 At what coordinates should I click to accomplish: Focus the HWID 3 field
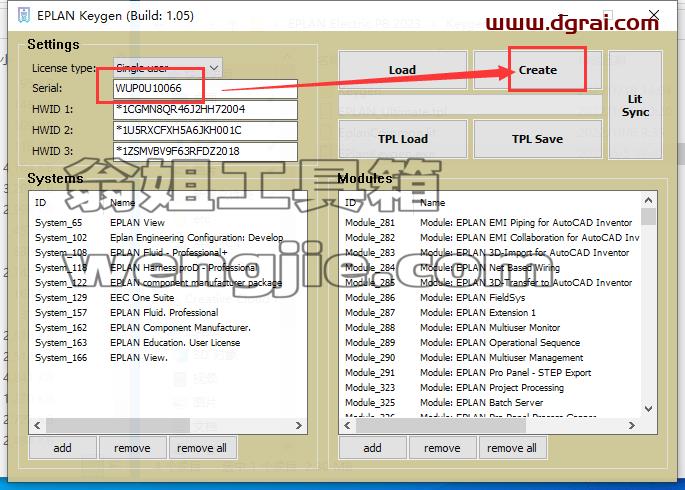click(x=205, y=151)
